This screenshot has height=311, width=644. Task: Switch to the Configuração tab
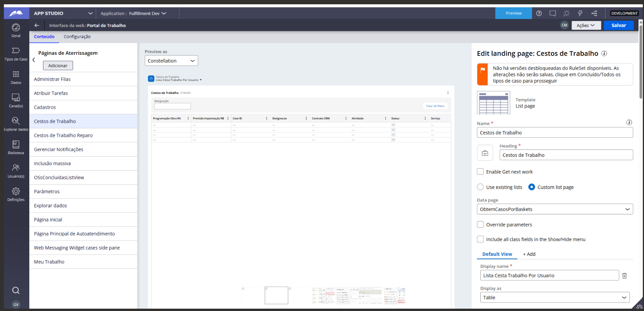click(x=77, y=37)
